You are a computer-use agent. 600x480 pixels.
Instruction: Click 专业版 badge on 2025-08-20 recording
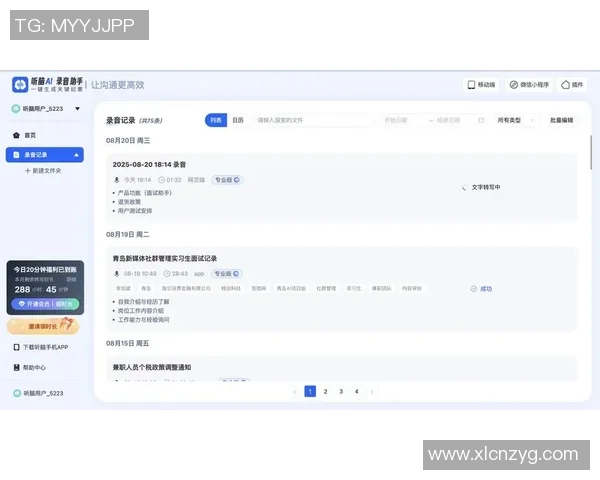coord(227,180)
